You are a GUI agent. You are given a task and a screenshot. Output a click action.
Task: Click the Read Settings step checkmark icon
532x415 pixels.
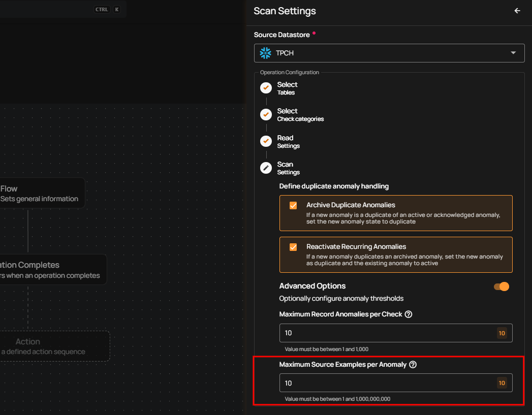click(266, 141)
